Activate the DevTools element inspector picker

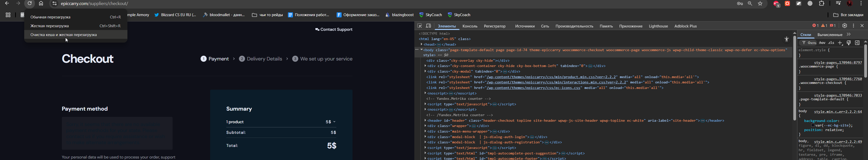click(x=420, y=26)
